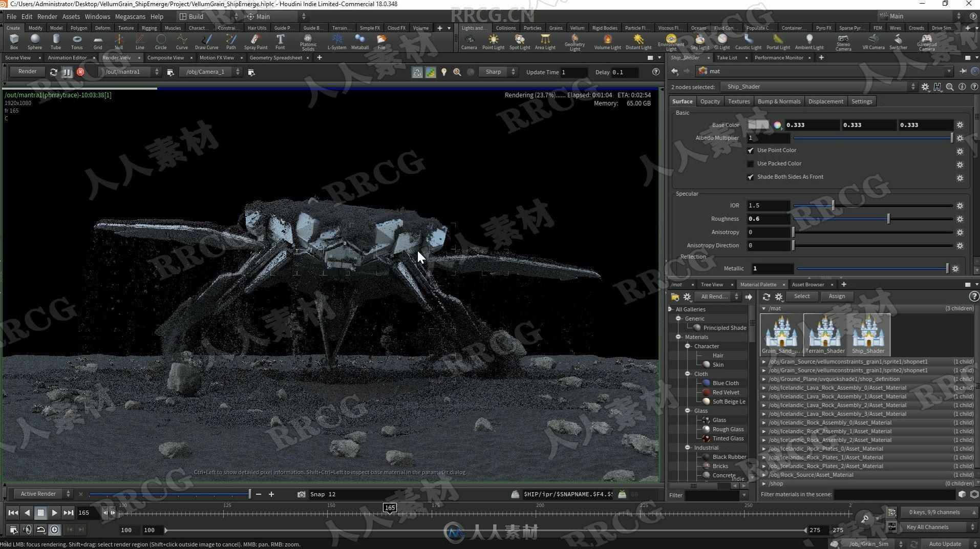Viewport: 980px width, 549px height.
Task: Select the Metaball shelf tool
Action: 360,41
